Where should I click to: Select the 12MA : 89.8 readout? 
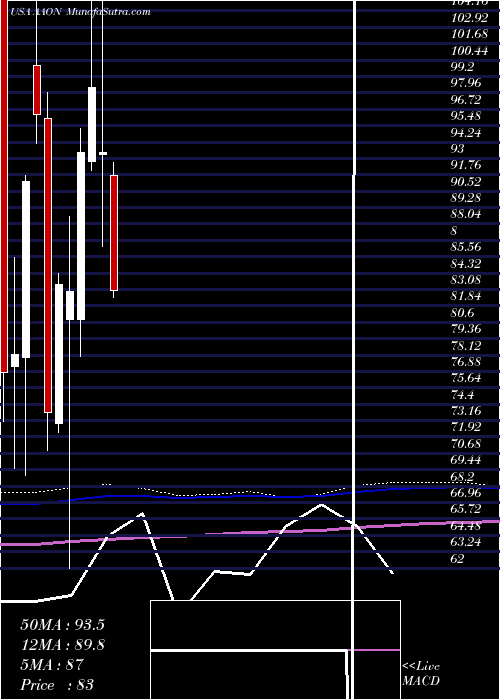coord(62,645)
